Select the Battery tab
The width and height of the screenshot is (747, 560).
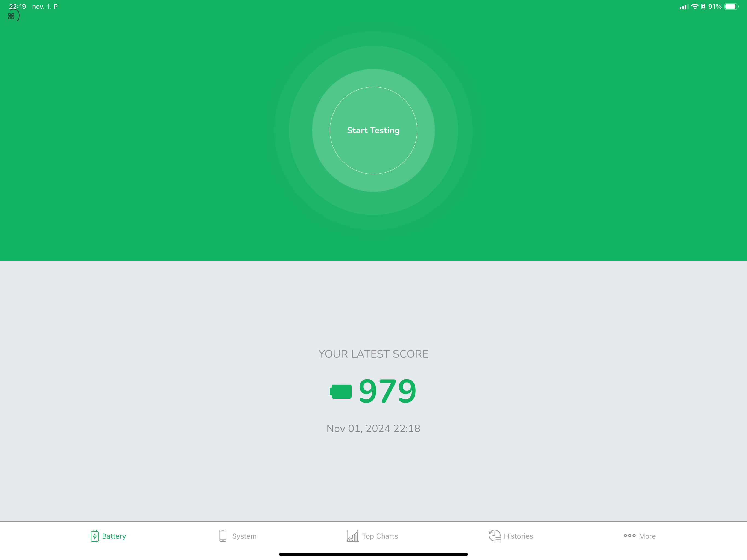108,535
